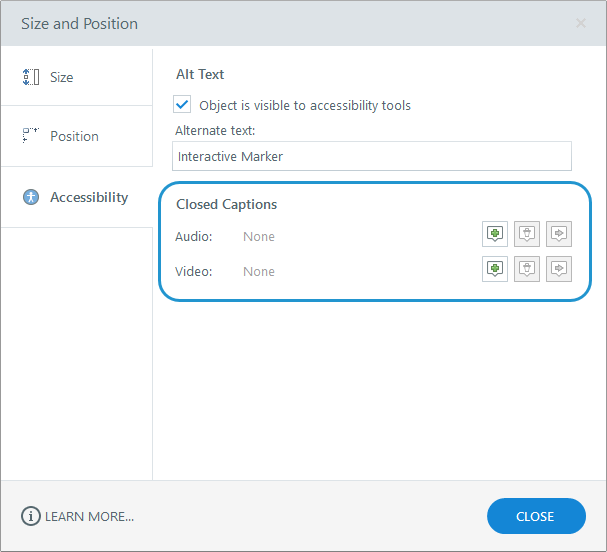The image size is (607, 552).
Task: Click the Alternate text input field
Action: point(372,156)
